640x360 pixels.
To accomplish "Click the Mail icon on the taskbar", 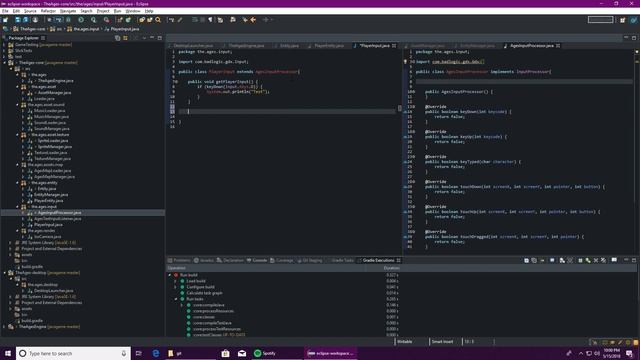I will point(242,353).
